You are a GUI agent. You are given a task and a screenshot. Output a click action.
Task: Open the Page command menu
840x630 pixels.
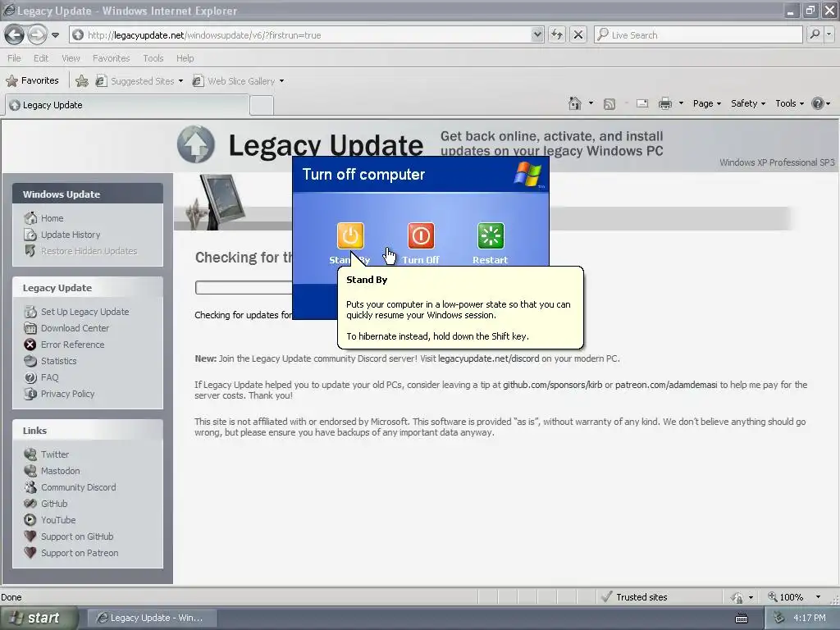pos(706,103)
